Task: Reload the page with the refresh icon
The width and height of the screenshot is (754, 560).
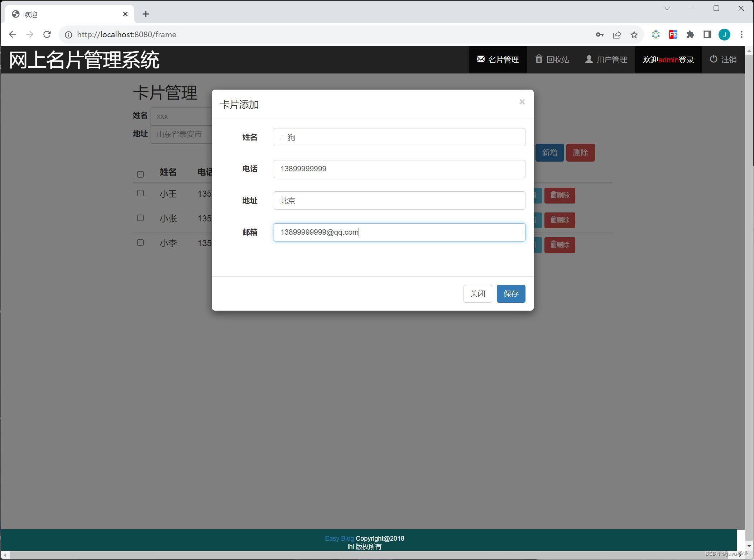Action: pyautogui.click(x=47, y=34)
